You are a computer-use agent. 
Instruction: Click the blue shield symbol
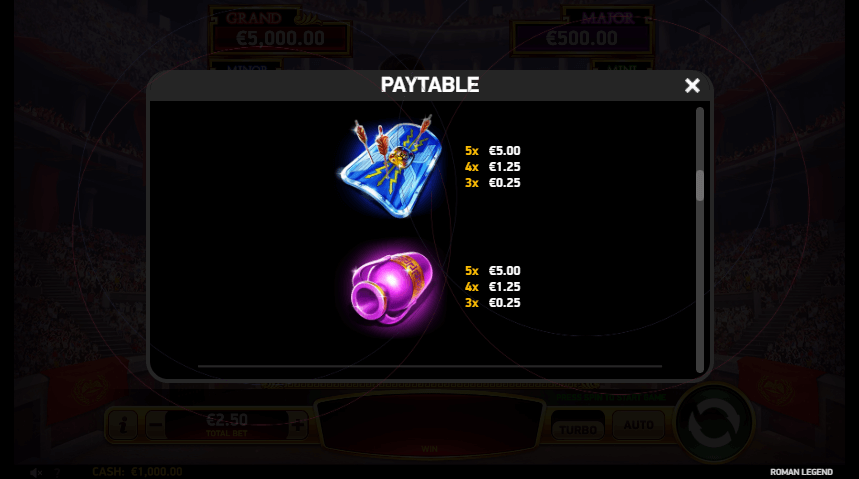click(391, 166)
